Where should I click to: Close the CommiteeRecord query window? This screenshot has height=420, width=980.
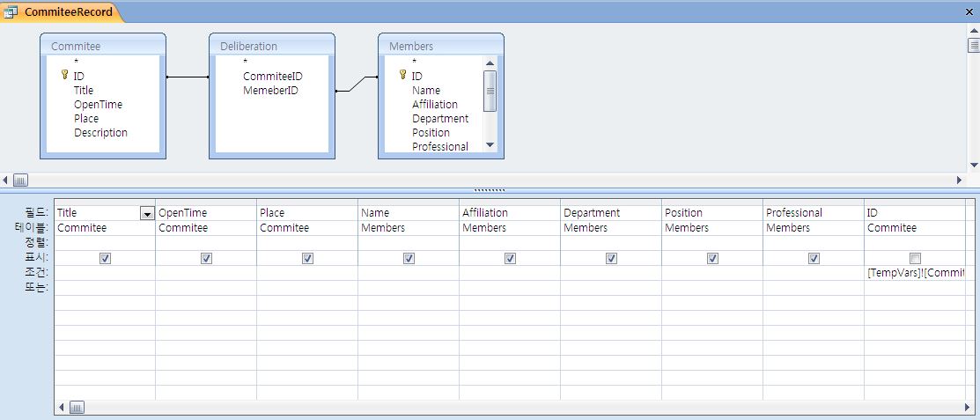(970, 11)
